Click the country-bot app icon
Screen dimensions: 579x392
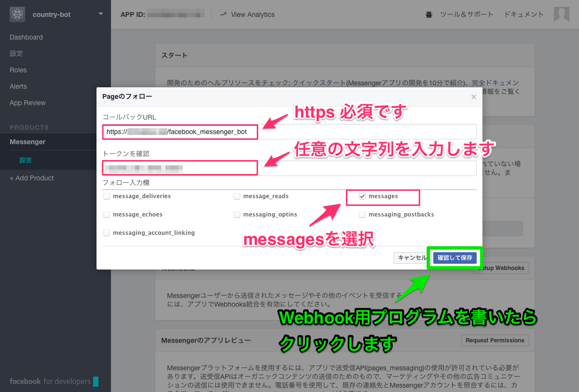click(x=18, y=14)
